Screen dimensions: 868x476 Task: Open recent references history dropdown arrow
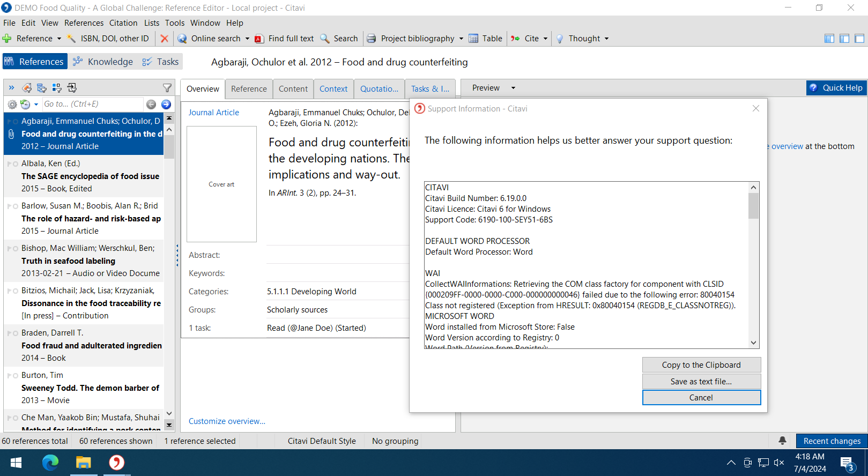[x=36, y=105]
